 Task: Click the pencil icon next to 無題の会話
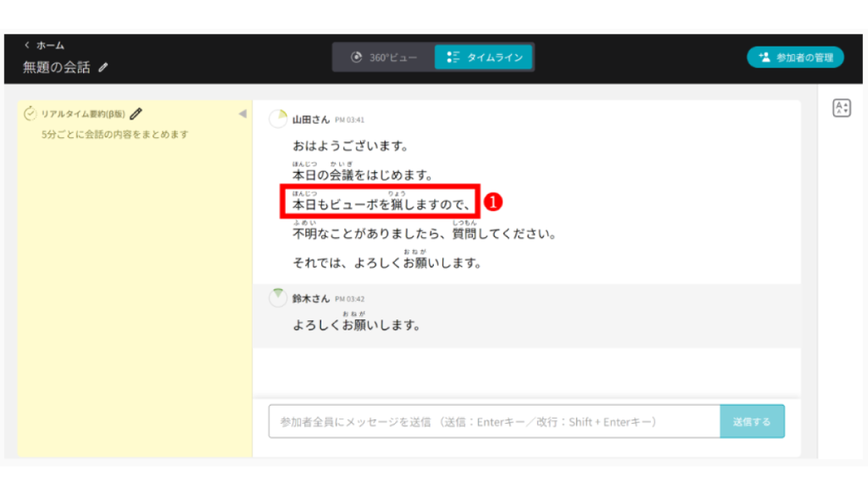click(x=103, y=67)
